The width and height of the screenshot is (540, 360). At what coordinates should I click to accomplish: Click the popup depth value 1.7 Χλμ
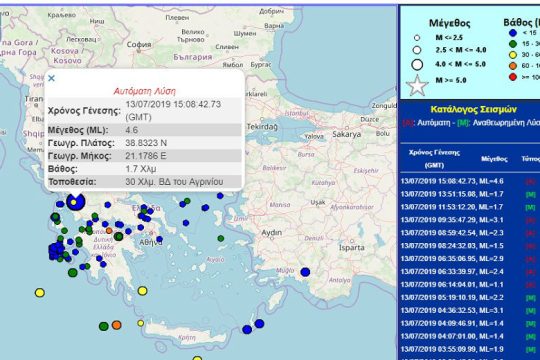(x=141, y=169)
